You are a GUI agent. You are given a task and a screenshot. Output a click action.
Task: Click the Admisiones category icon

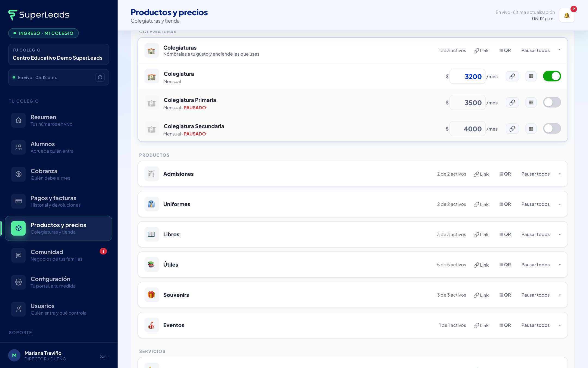152,174
